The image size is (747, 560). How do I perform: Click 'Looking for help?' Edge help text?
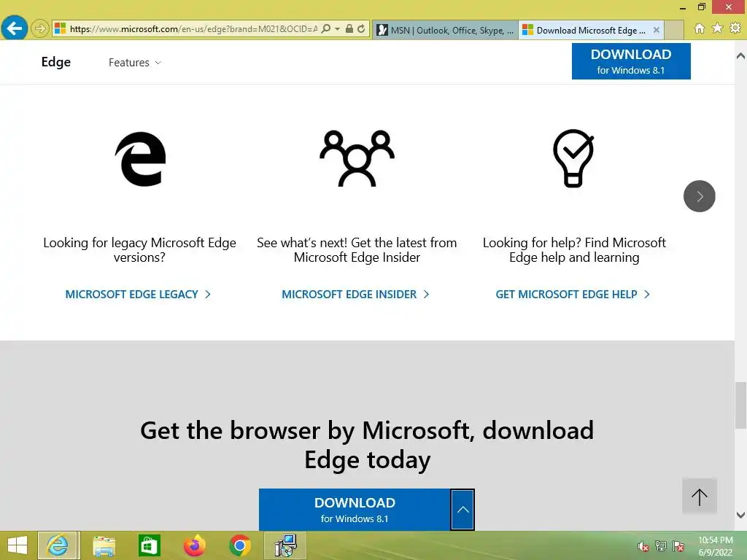pyautogui.click(x=574, y=250)
